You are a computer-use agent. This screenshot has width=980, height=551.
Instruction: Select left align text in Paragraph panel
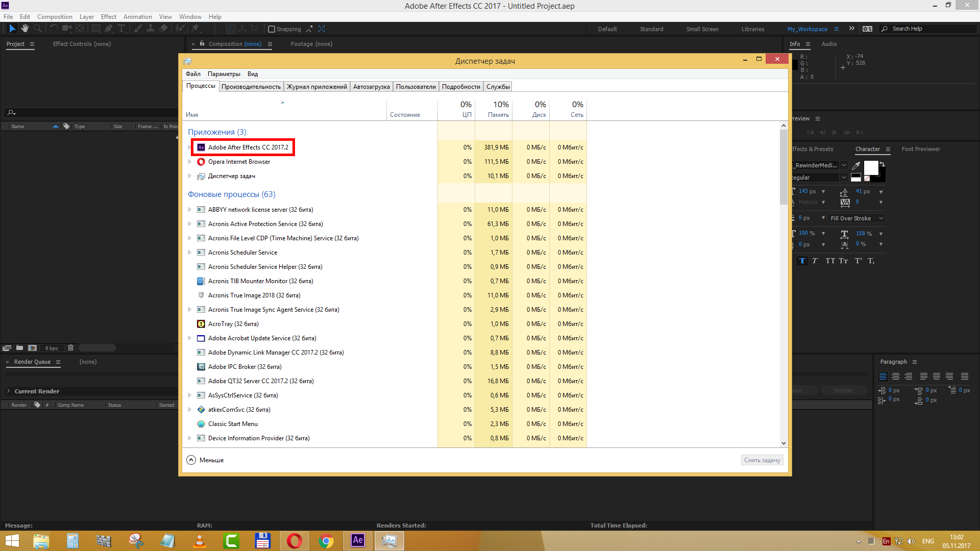tap(883, 377)
